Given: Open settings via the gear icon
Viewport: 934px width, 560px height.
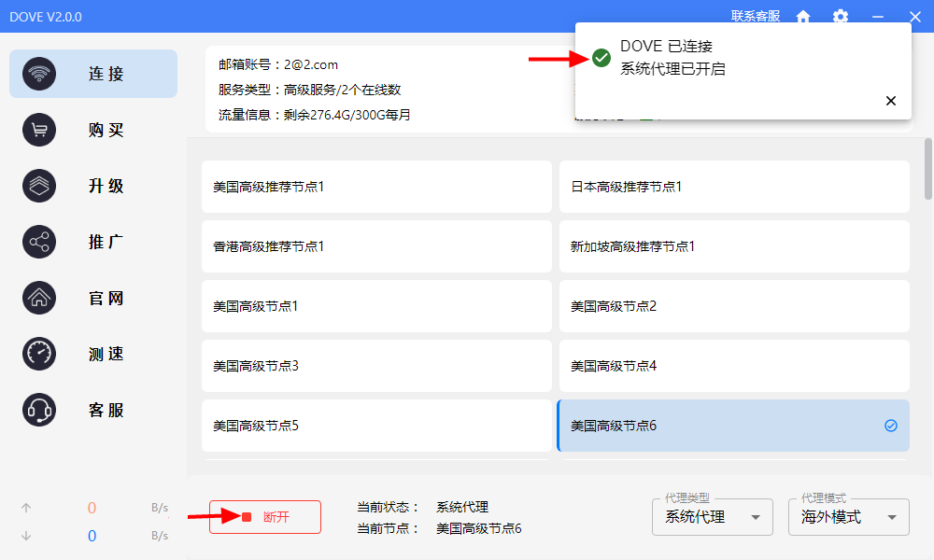Looking at the screenshot, I should pyautogui.click(x=841, y=17).
